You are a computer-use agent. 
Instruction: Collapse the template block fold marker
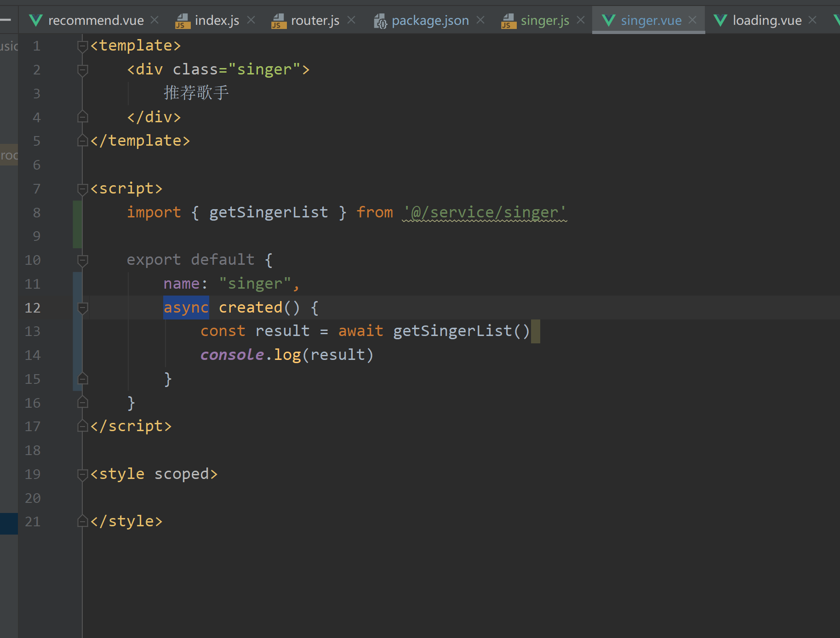[83, 46]
